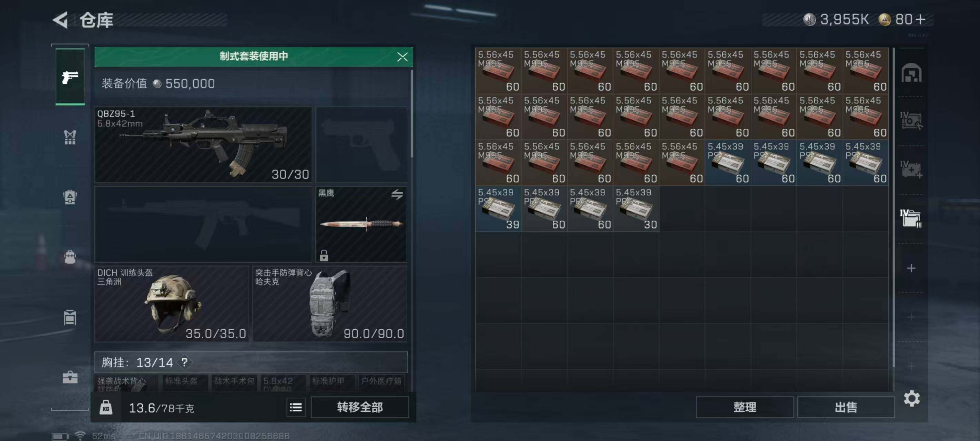Open the chest rig 胸挂 help question mark

(x=184, y=362)
